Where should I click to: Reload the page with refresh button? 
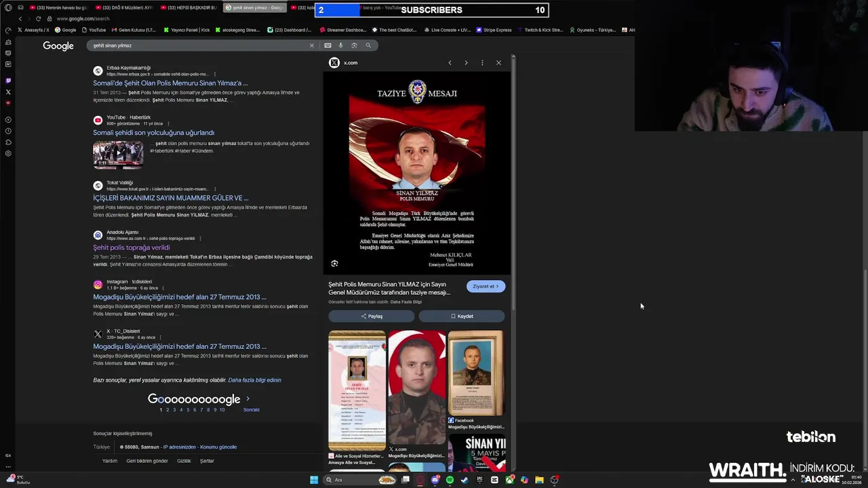coord(38,19)
